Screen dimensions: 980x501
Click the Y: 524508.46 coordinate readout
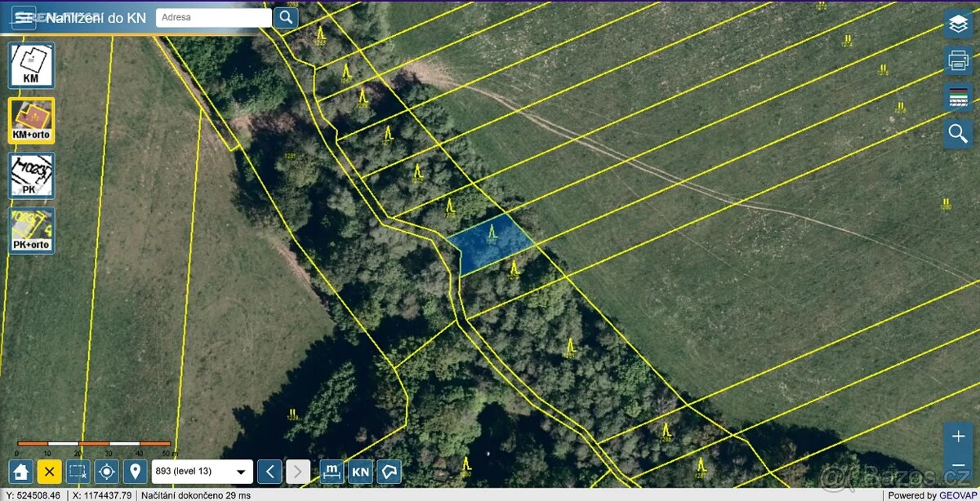click(32, 495)
